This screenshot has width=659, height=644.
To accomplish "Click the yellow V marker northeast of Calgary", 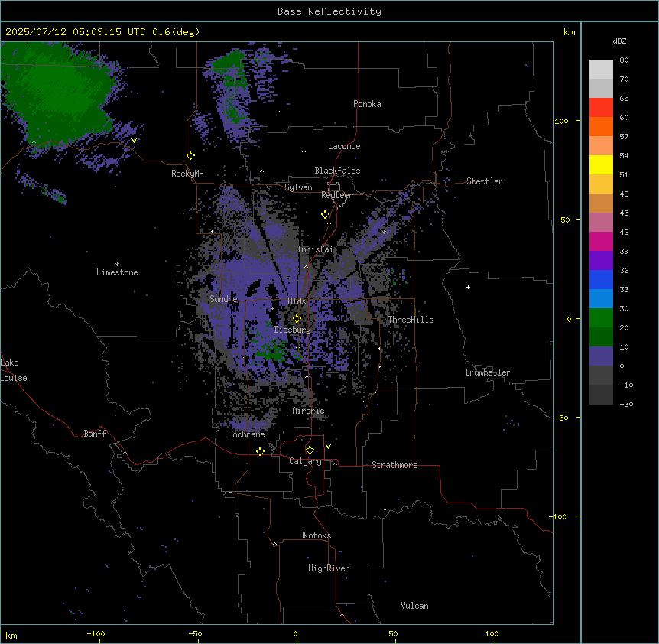I will coord(328,447).
